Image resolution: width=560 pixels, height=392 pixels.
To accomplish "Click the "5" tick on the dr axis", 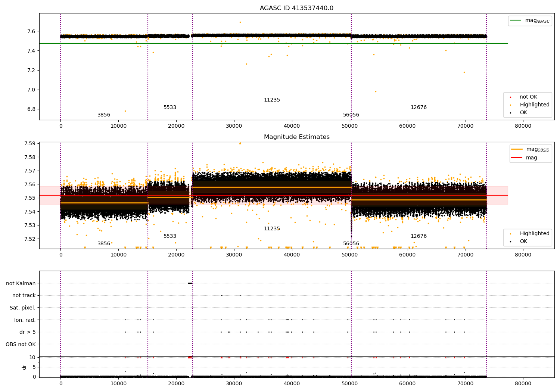I will [34, 367].
